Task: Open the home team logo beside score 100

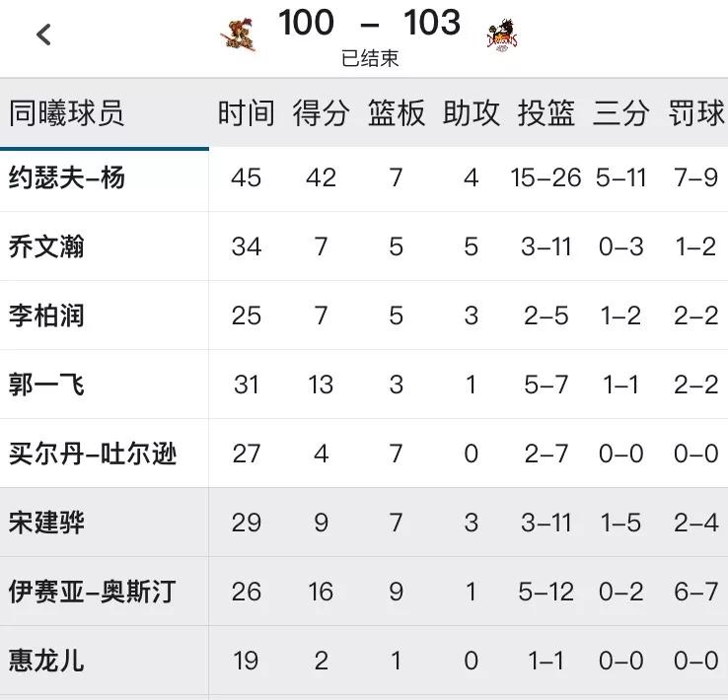Action: [x=238, y=35]
